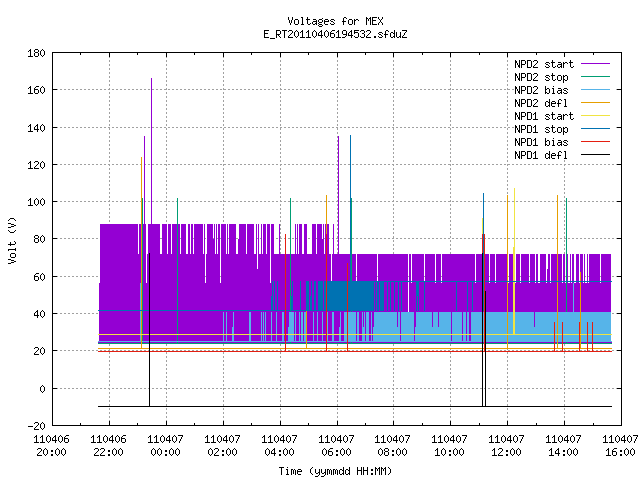640x480 pixels.
Task: Click the green NPD2 stop legend line
Action: (595, 76)
